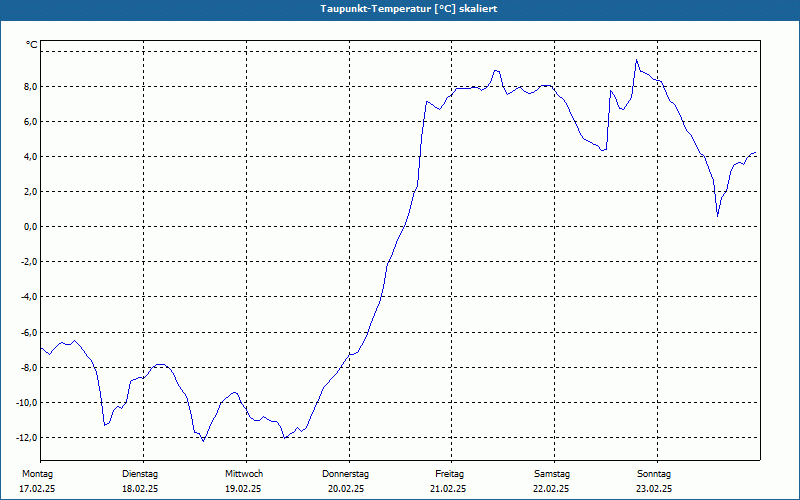
Task: Click the date 23.02.25
Action: click(654, 489)
